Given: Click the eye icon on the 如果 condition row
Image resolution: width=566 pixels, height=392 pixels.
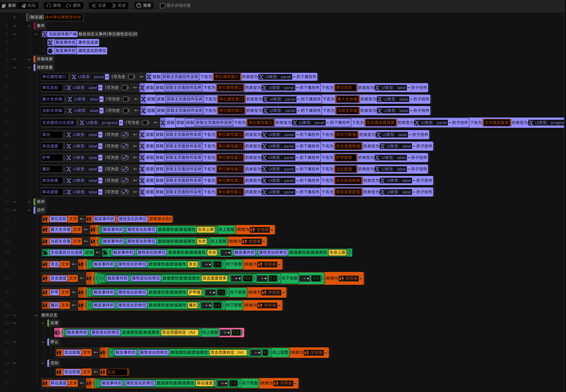Looking at the screenshot, I should coord(57,332).
